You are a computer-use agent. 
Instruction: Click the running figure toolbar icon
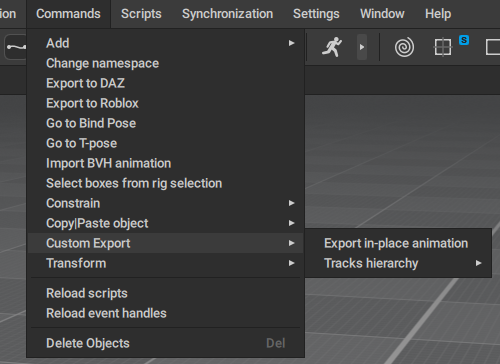(x=332, y=47)
